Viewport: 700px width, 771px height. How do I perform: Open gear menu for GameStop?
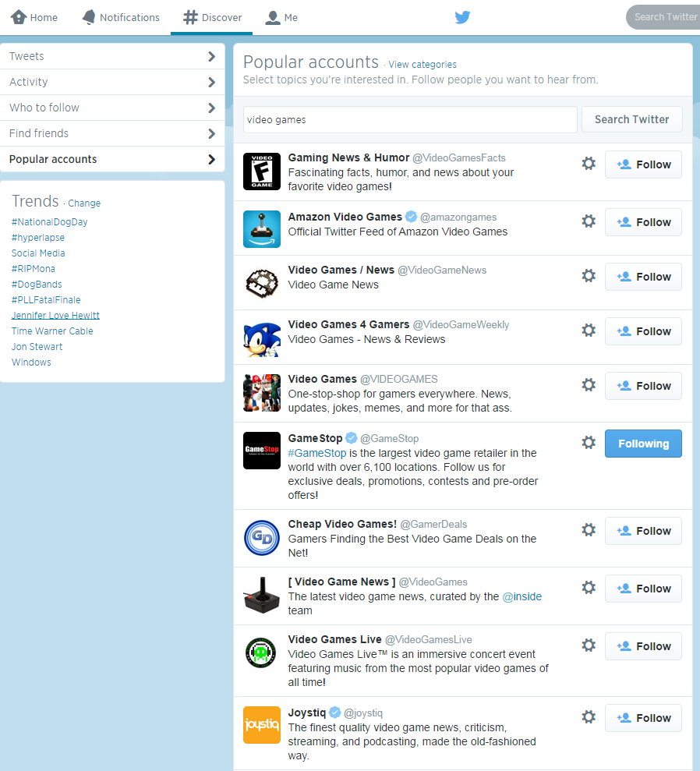(589, 443)
